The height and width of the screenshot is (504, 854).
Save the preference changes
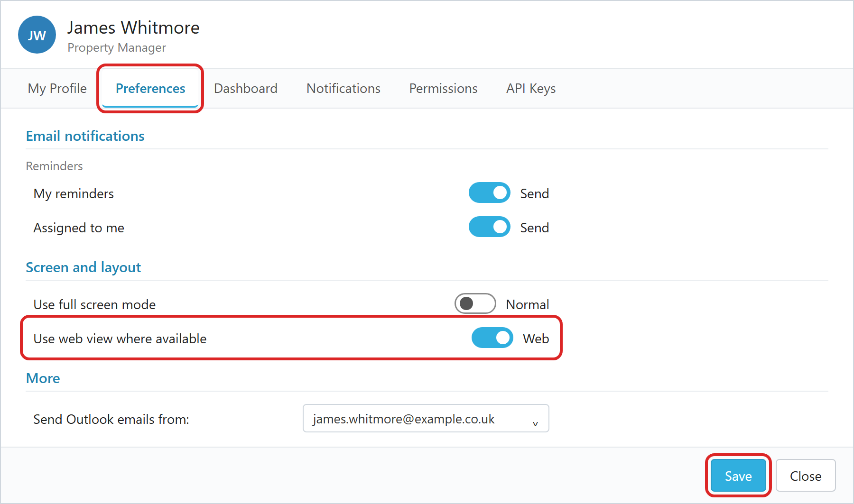click(x=738, y=476)
